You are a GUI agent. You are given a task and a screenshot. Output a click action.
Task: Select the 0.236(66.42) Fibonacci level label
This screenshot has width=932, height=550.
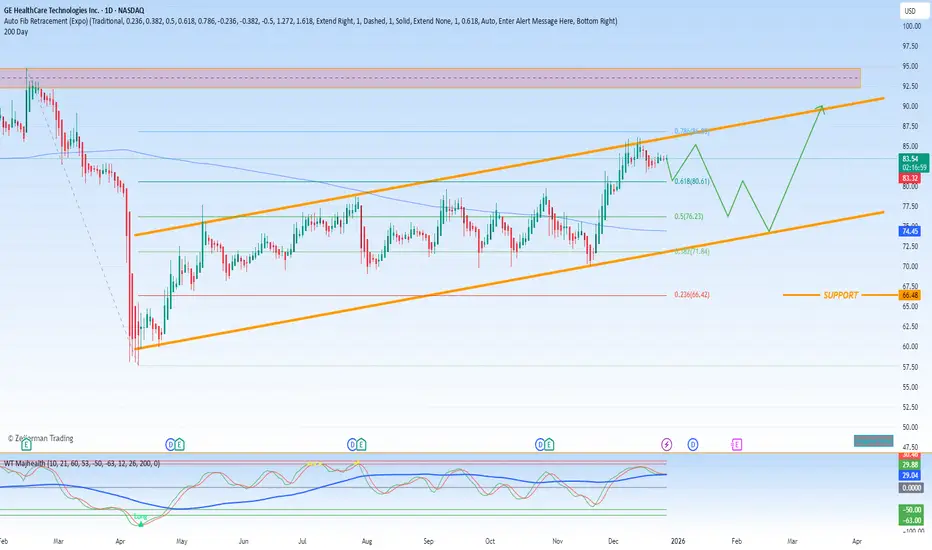(x=692, y=294)
